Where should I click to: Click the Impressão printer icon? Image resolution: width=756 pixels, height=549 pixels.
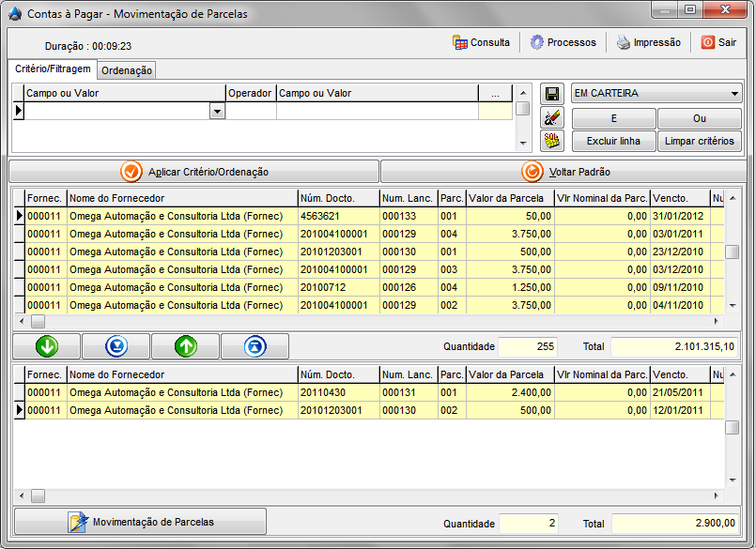(x=624, y=42)
